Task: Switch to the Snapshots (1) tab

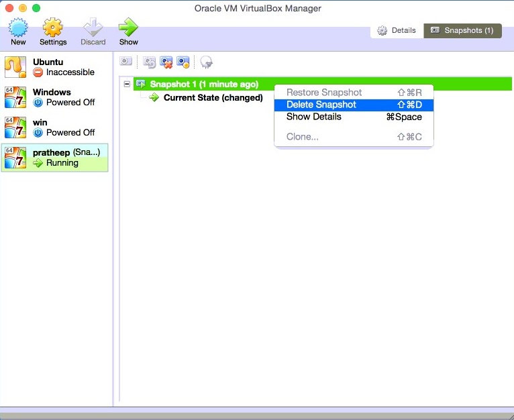Action: click(462, 30)
